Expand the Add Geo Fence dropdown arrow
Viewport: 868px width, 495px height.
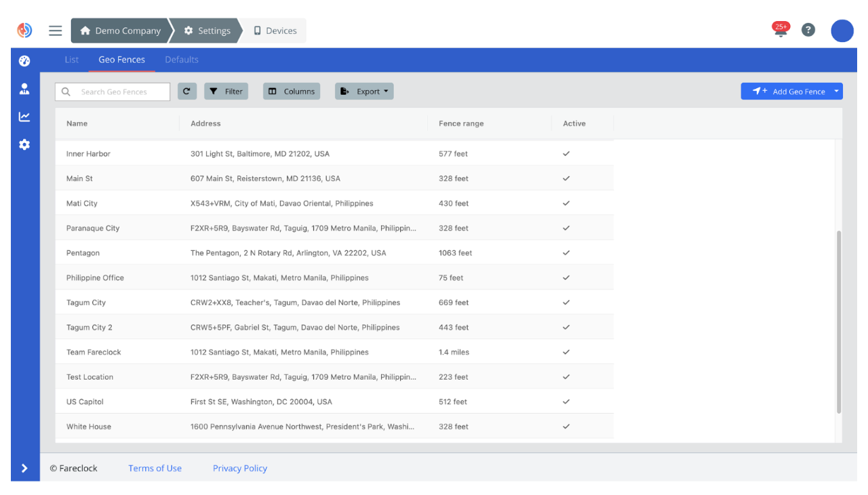[x=837, y=91]
